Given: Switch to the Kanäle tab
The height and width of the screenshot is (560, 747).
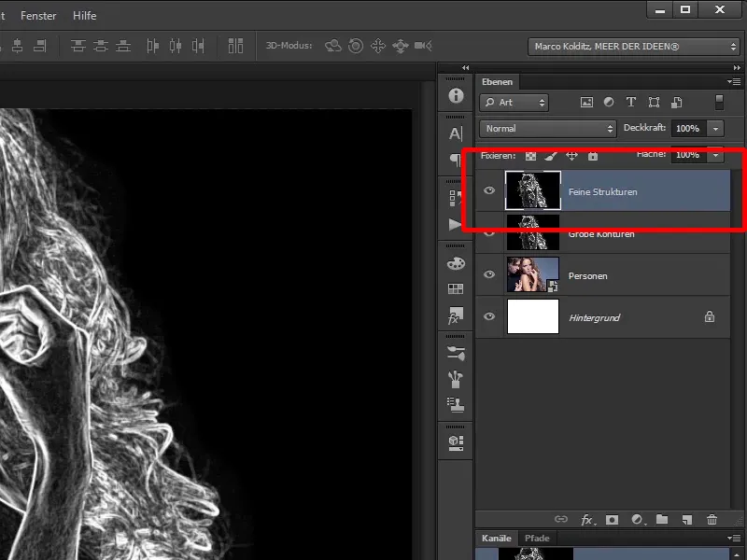Looking at the screenshot, I should [x=496, y=539].
